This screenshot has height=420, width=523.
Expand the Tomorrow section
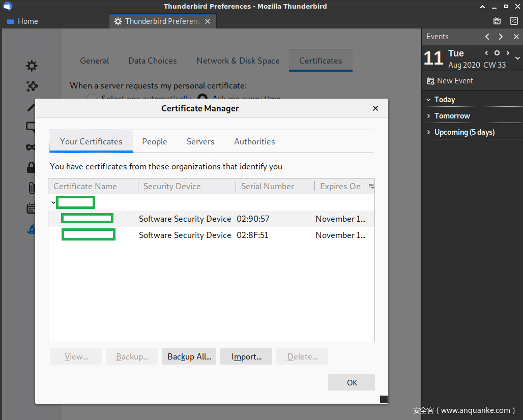pyautogui.click(x=428, y=115)
